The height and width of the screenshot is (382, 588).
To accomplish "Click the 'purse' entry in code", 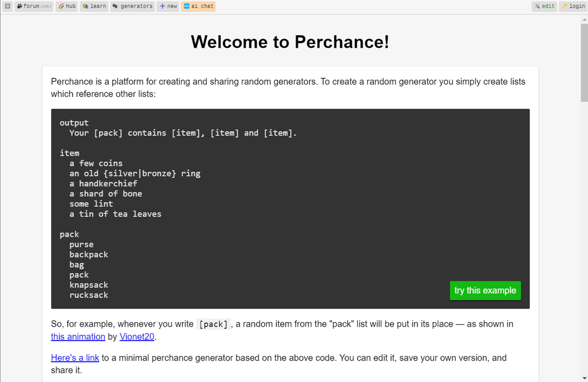I will click(81, 244).
